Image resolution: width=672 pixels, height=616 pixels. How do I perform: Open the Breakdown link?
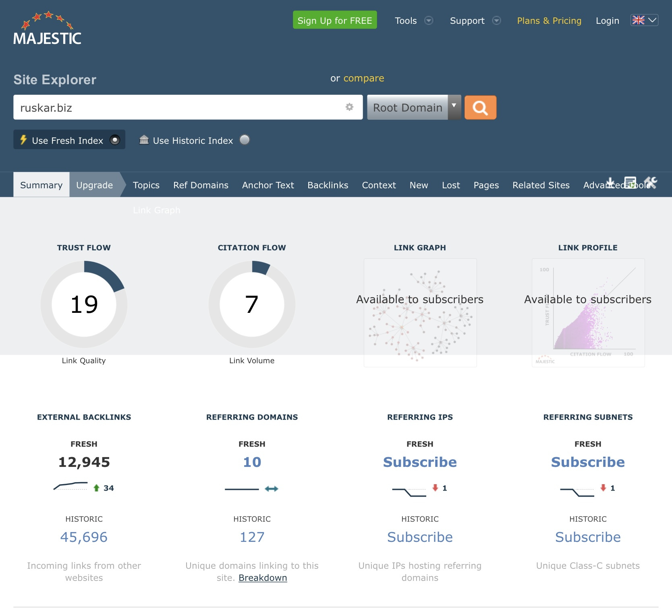pyautogui.click(x=263, y=578)
